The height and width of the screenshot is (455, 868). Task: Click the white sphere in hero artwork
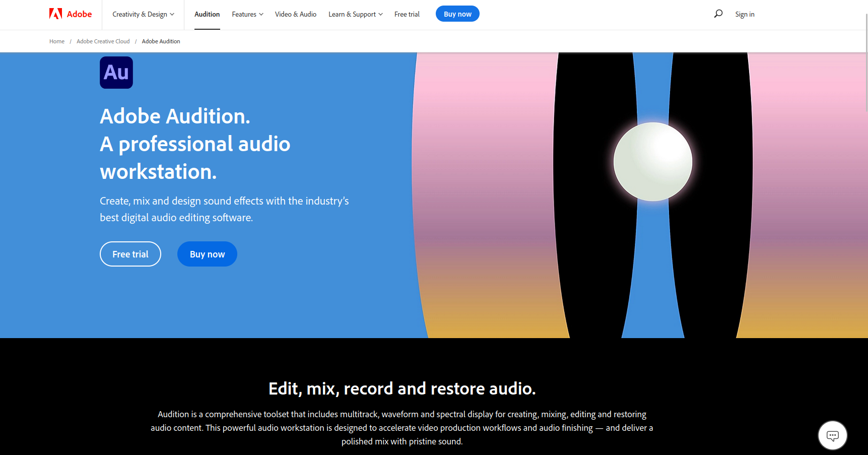tap(653, 162)
